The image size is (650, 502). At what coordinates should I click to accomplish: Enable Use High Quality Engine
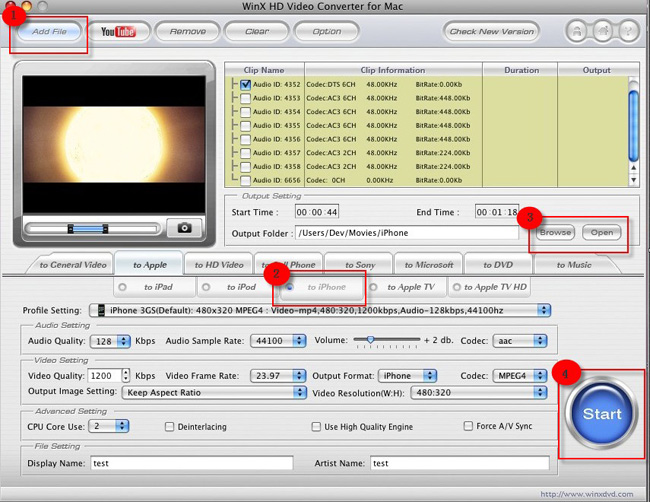(316, 427)
